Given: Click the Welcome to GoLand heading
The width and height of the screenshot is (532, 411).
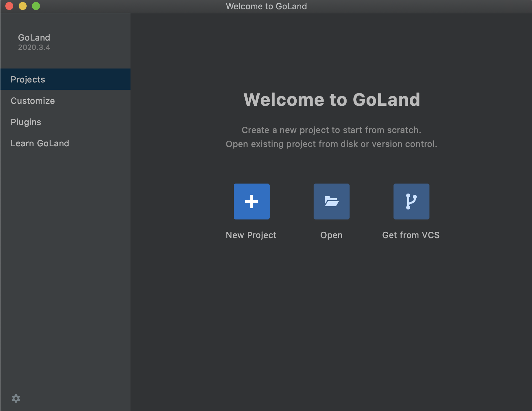Looking at the screenshot, I should click(332, 99).
